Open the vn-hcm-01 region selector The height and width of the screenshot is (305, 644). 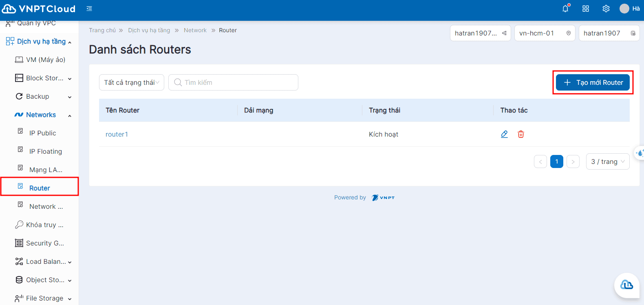[x=545, y=33]
